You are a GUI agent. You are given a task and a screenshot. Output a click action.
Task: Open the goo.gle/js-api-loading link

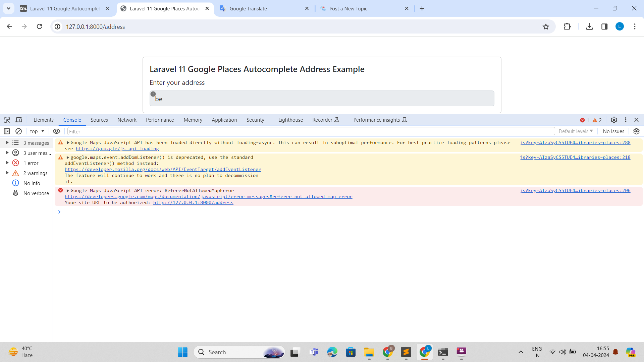click(x=117, y=148)
